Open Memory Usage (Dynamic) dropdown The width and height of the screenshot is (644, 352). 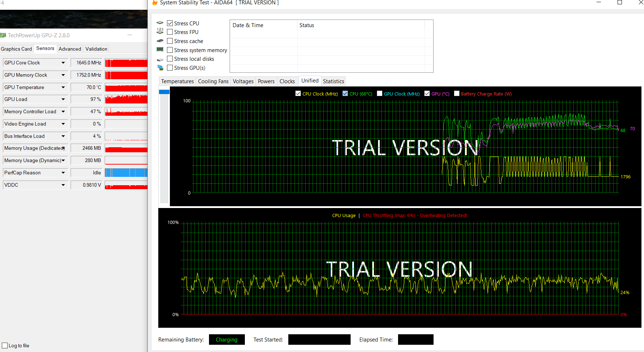click(63, 160)
